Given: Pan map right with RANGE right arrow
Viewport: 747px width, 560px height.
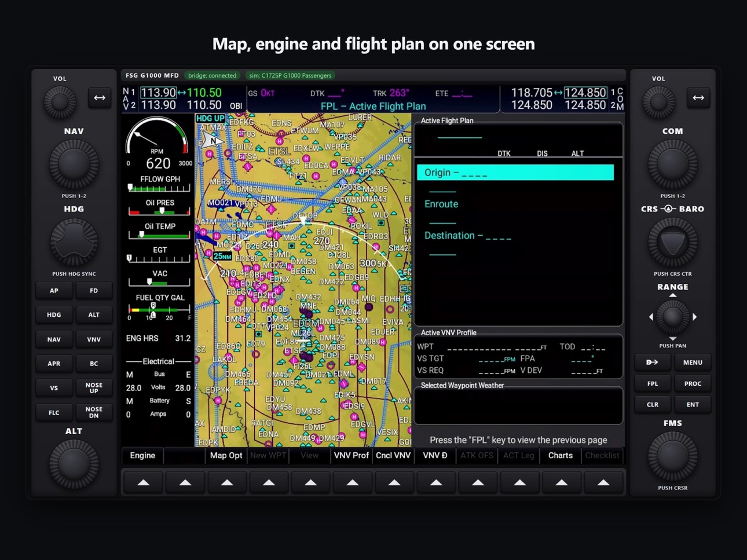Looking at the screenshot, I should coord(694,317).
